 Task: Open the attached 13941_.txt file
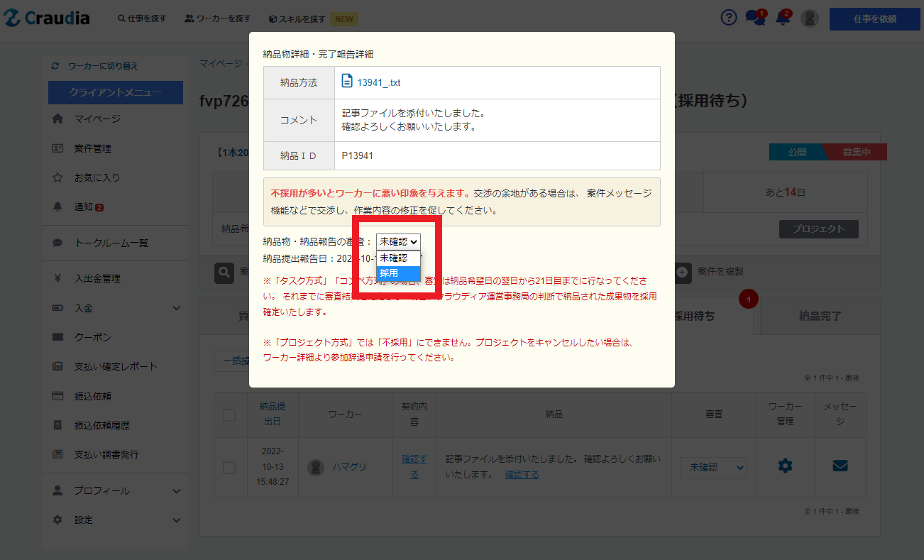pos(378,82)
